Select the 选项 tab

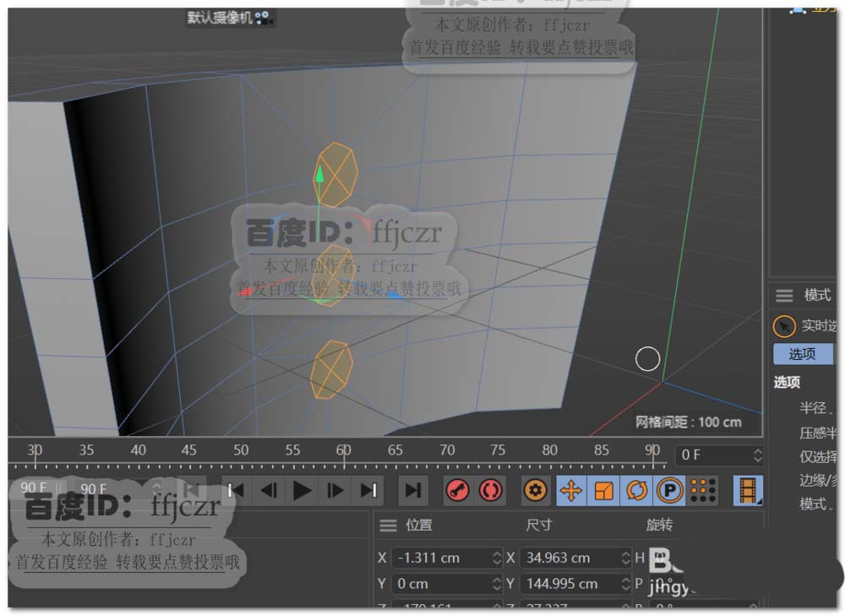coord(803,353)
